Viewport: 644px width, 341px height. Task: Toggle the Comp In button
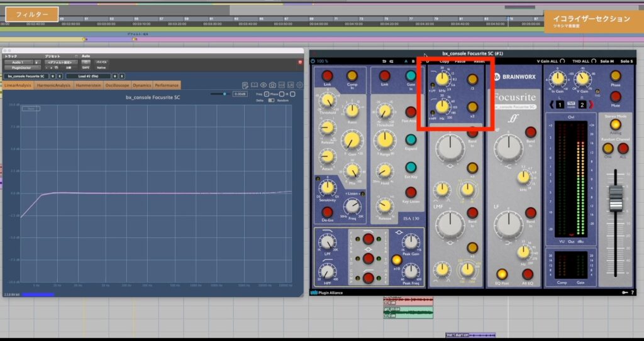pos(352,76)
